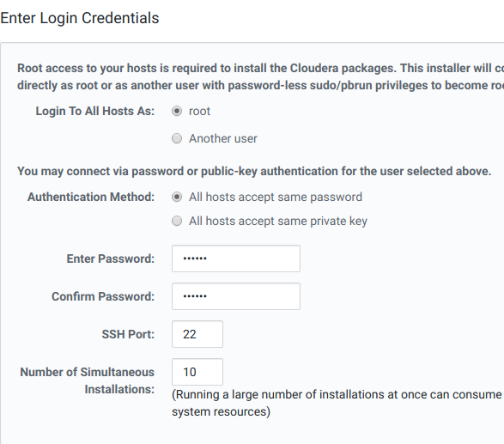
Task: Click the 'Another user' option label text
Action: coord(223,138)
